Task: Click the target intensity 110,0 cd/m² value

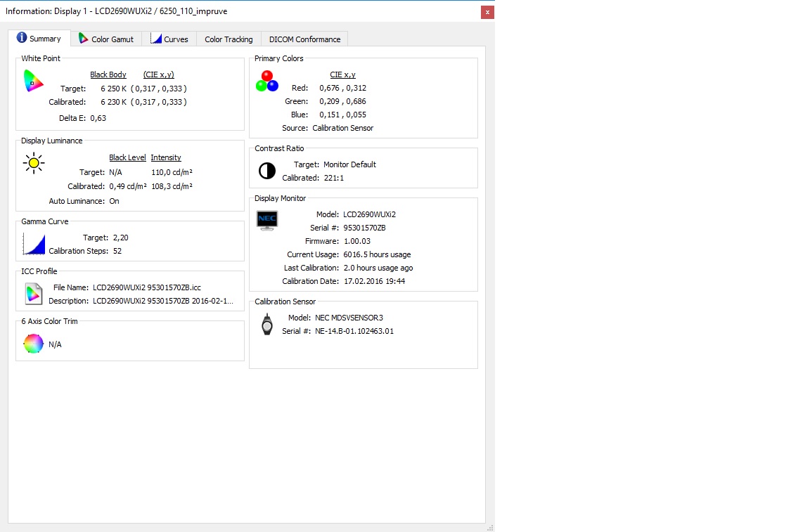Action: [172, 172]
